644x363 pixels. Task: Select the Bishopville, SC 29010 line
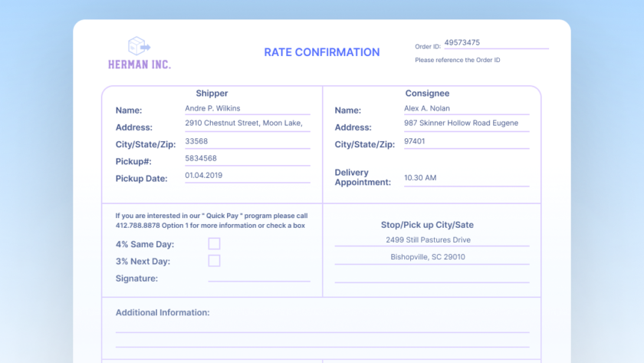coord(432,257)
